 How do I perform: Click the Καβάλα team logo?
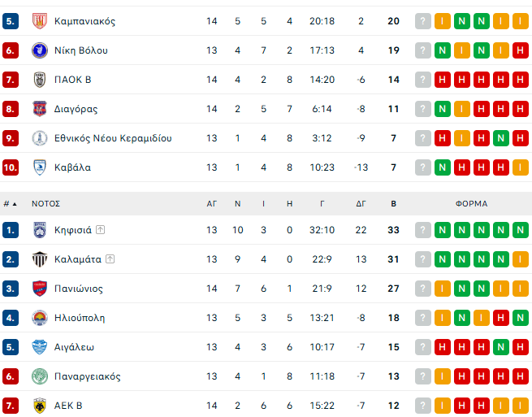(x=39, y=167)
